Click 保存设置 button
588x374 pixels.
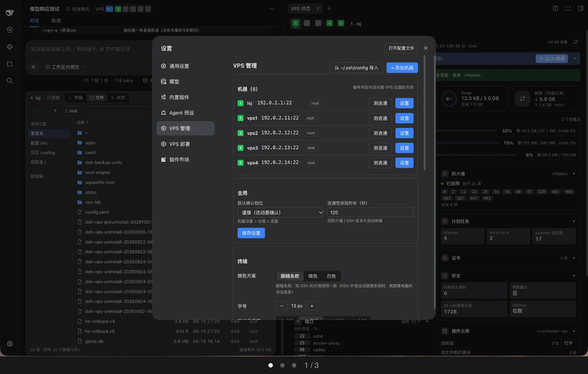tap(251, 233)
